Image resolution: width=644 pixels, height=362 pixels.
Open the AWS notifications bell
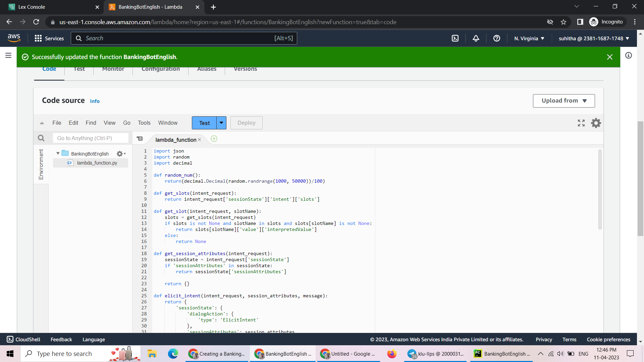[476, 38]
